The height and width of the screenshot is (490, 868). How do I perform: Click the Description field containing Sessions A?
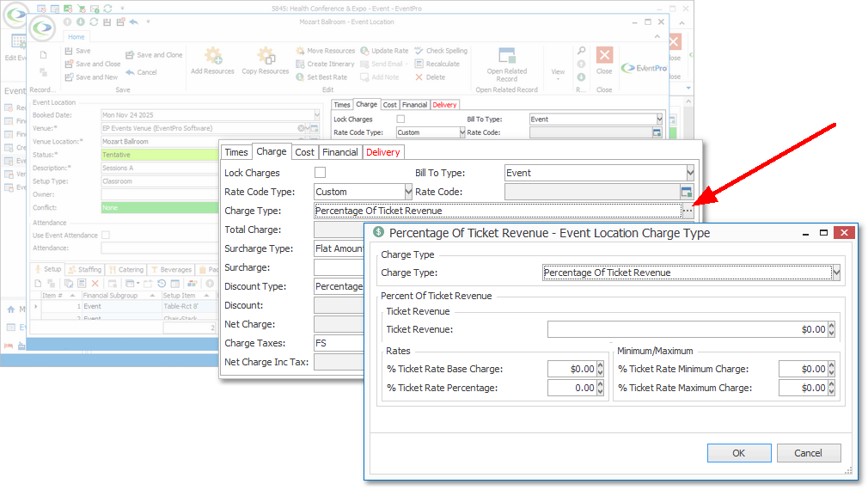(160, 168)
